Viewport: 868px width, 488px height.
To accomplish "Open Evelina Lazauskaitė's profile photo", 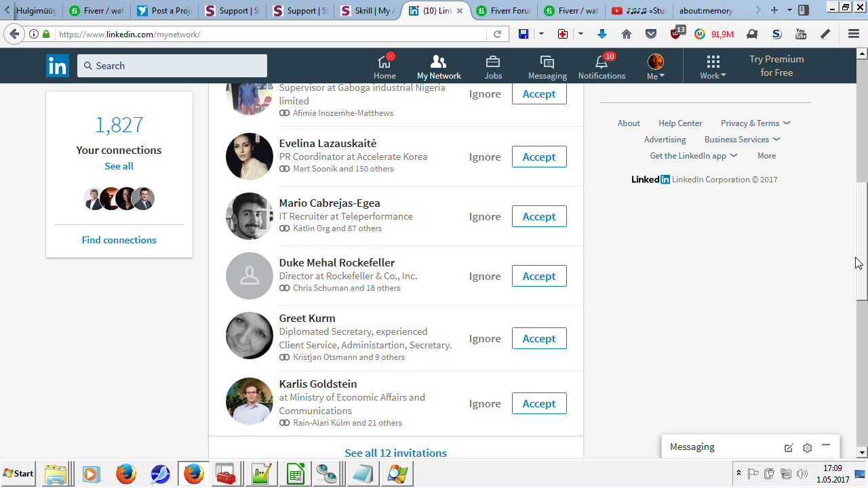I will tap(250, 157).
